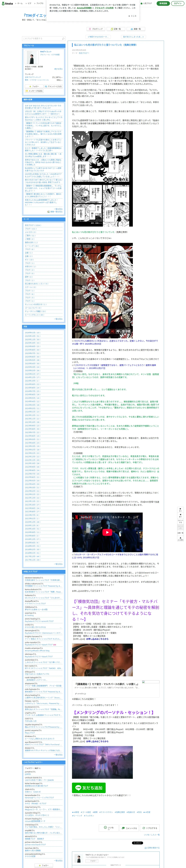The height and width of the screenshot is (868, 186).
Task: Click the 全体ブログランキング link
Action: [33, 77]
